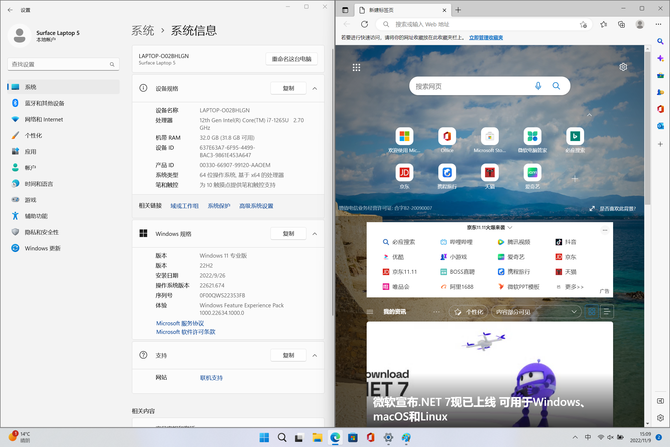Open the Edge sidebar settings gear at the bottom
This screenshot has width=670, height=447.
pyautogui.click(x=660, y=418)
